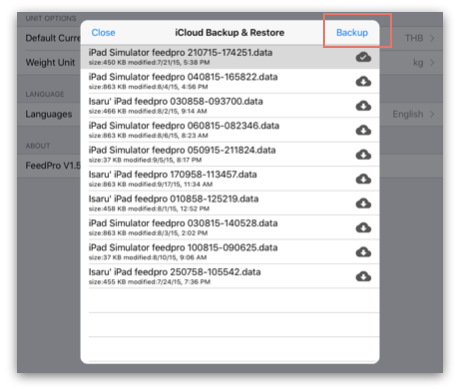The image size is (464, 389).
Task: Click cloud download icon for 250758-105542.data
Action: pos(363,276)
